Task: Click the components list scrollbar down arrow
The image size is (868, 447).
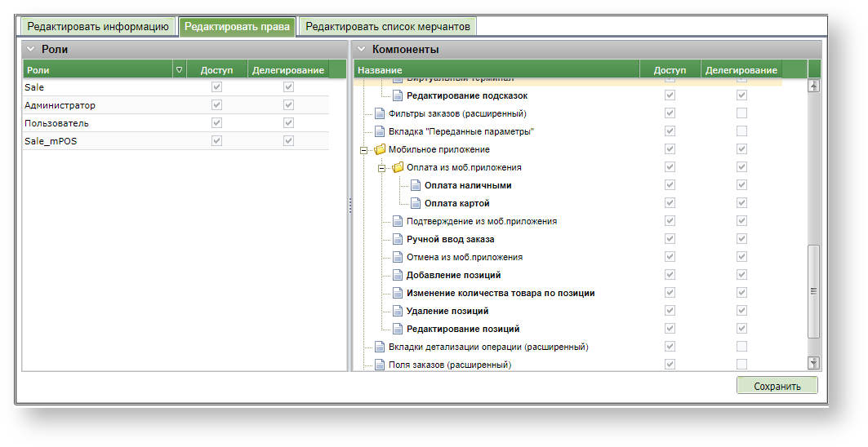Action: pos(813,363)
